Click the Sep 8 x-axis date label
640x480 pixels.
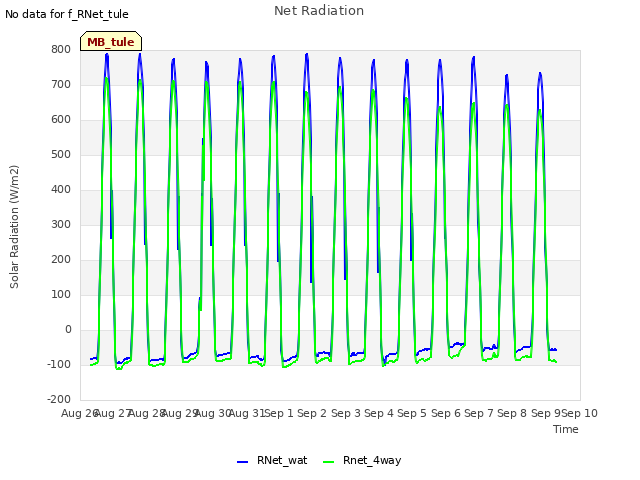(512, 413)
